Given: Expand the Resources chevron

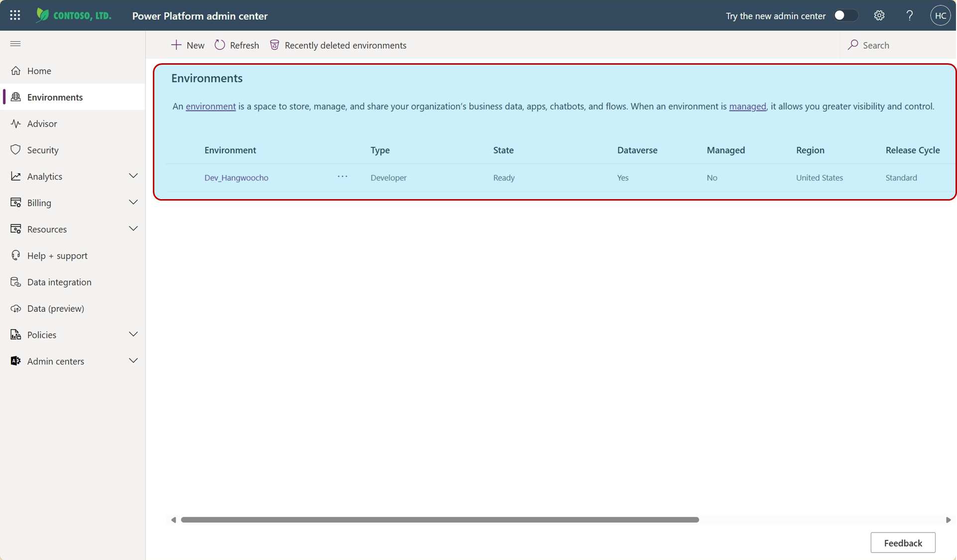Looking at the screenshot, I should click(x=133, y=228).
